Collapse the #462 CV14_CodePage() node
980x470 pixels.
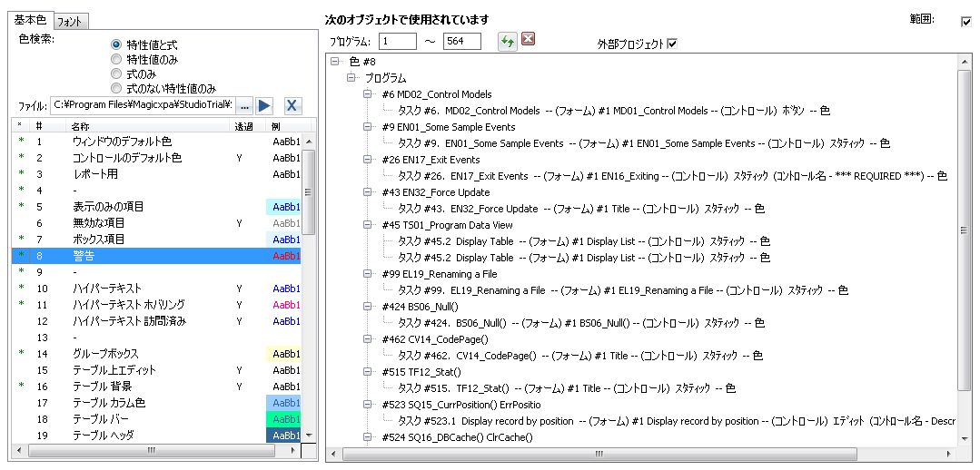[367, 339]
